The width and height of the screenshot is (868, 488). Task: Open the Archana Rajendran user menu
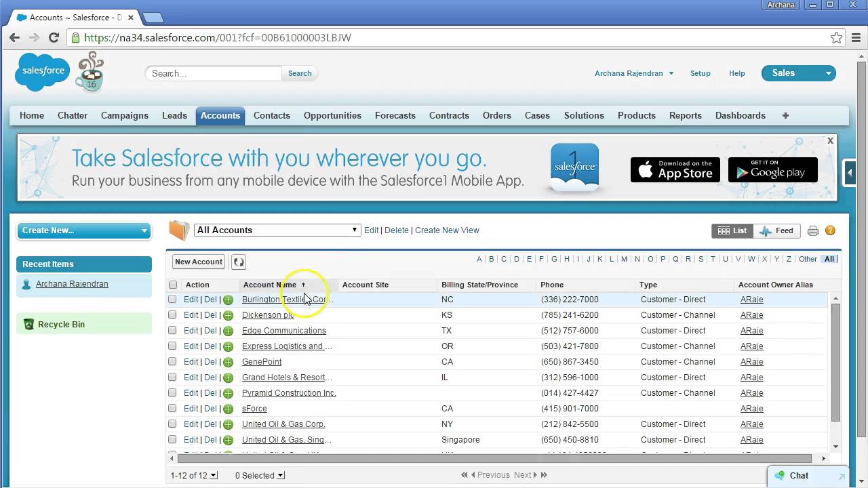(634, 73)
